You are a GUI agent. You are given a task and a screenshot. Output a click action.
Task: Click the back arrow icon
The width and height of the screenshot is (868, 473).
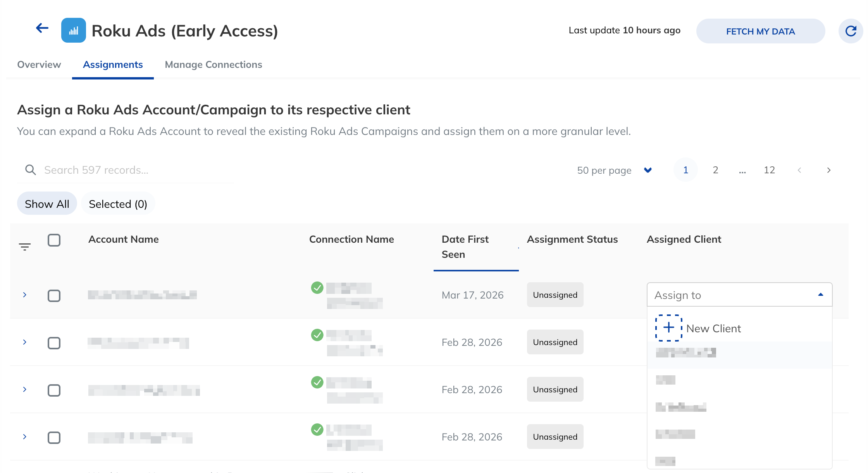[x=42, y=28]
